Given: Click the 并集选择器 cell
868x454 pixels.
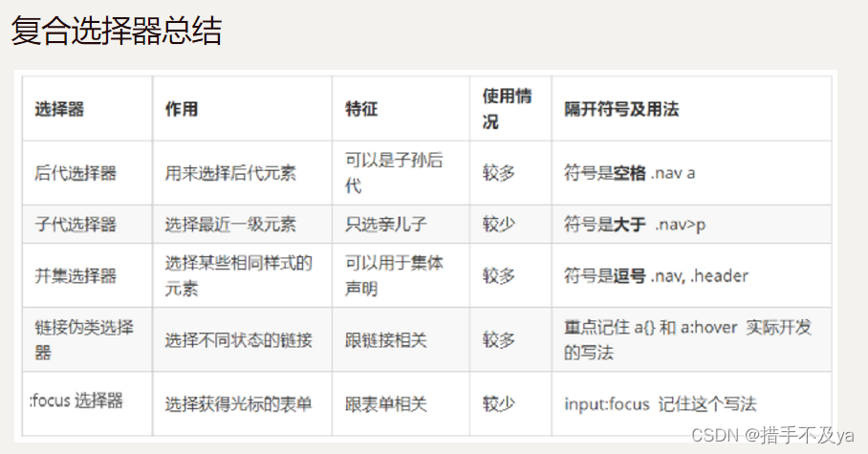Looking at the screenshot, I should 87,275.
